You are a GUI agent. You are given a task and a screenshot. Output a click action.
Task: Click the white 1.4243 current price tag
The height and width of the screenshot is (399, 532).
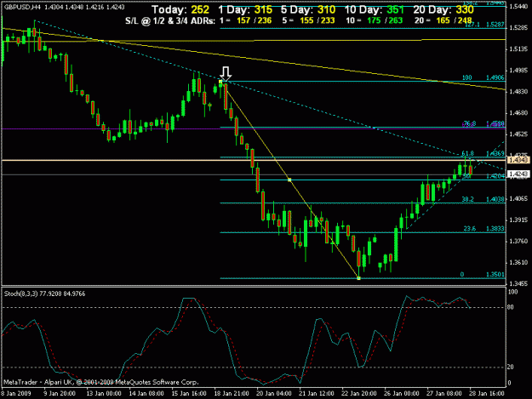click(518, 174)
